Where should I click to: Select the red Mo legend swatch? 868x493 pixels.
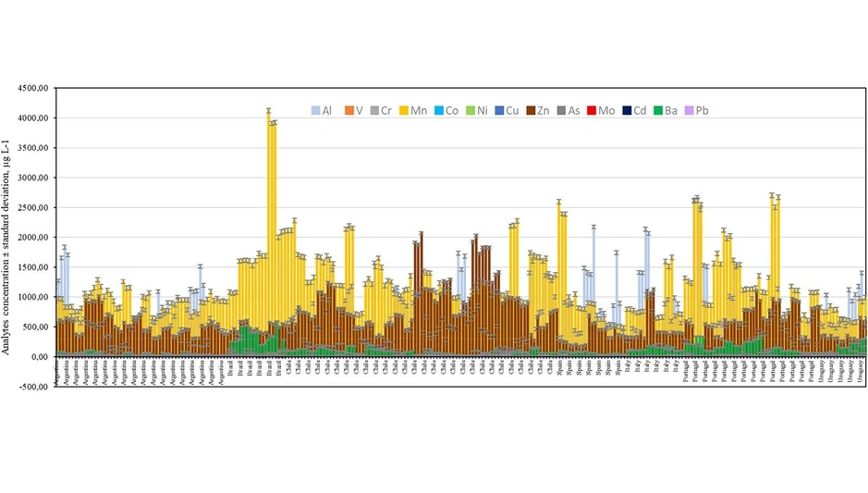[592, 111]
